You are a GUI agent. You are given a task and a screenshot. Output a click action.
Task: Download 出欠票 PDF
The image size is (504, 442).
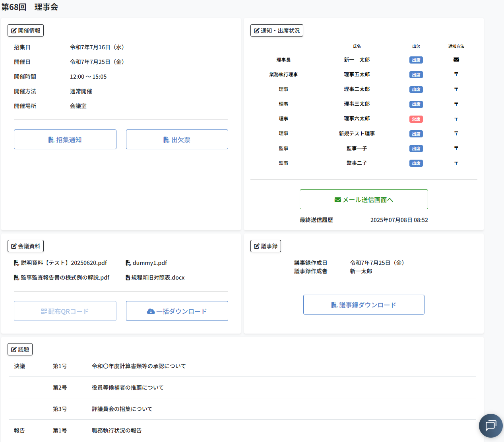pos(177,140)
